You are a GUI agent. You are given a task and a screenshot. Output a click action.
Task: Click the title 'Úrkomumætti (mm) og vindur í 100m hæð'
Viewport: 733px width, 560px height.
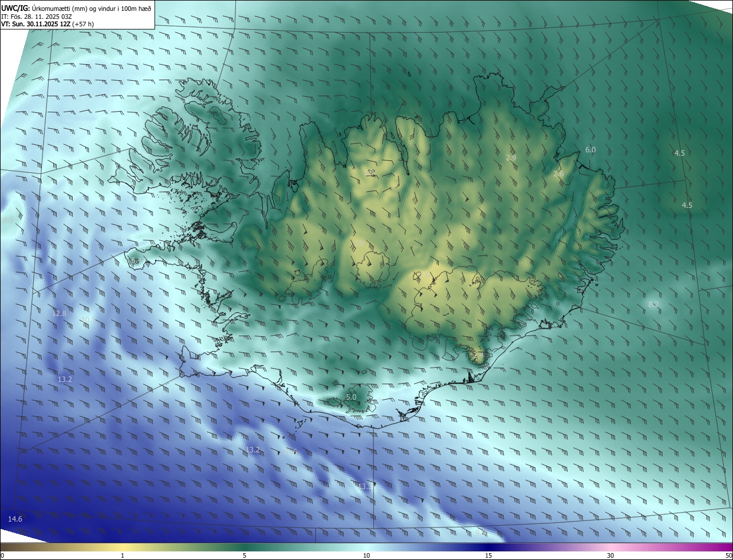(92, 7)
